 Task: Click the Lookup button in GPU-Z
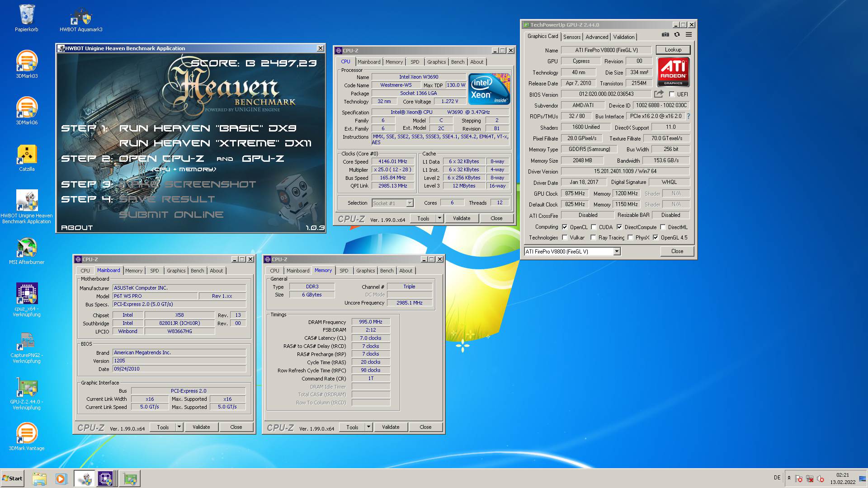coord(673,50)
